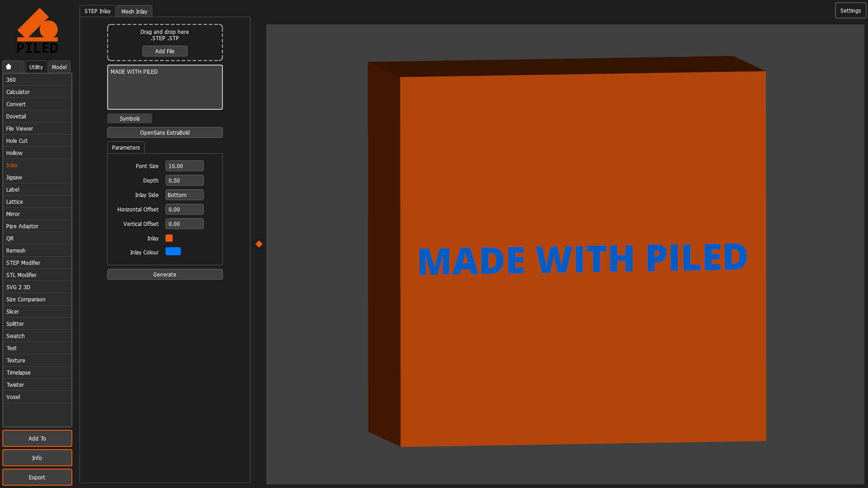Open the 360 tool
This screenshot has height=488, width=868.
[37, 80]
